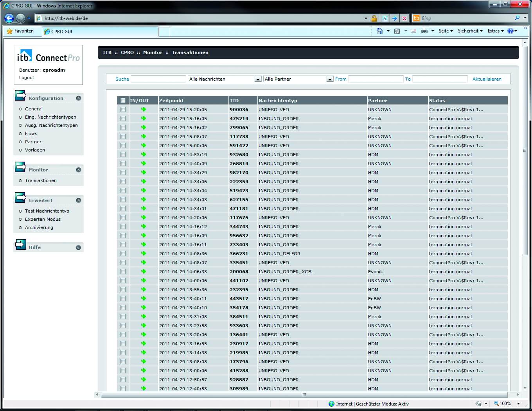Open the Favoriten panel
This screenshot has height=411, width=532.
[x=20, y=31]
